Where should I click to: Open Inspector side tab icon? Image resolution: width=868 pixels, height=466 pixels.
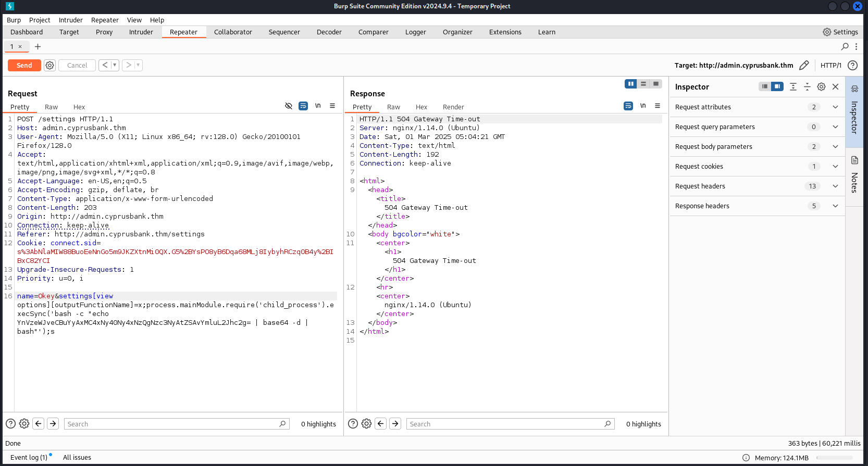(x=854, y=89)
